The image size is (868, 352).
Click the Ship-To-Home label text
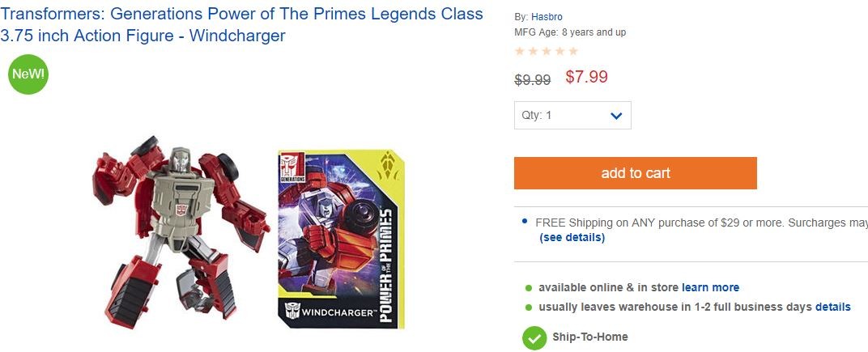pyautogui.click(x=590, y=337)
